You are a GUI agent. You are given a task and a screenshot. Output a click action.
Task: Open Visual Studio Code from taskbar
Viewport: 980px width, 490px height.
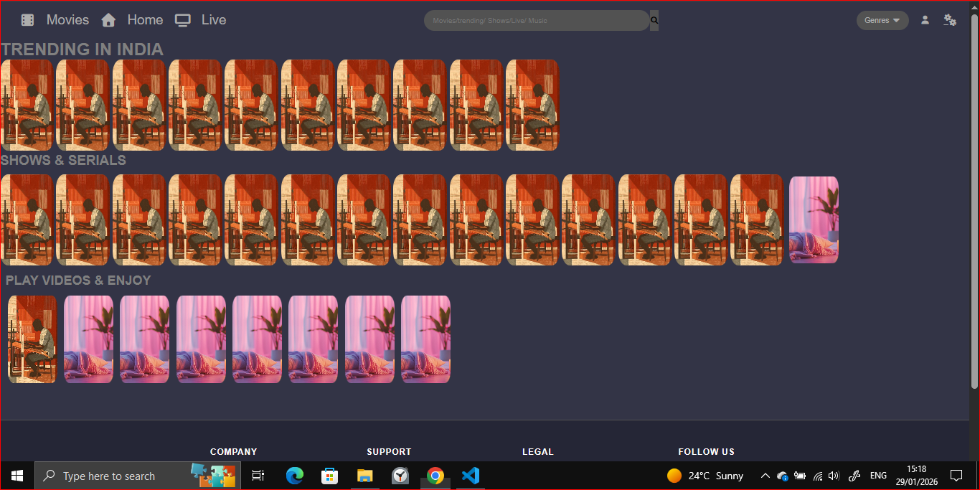pyautogui.click(x=470, y=476)
